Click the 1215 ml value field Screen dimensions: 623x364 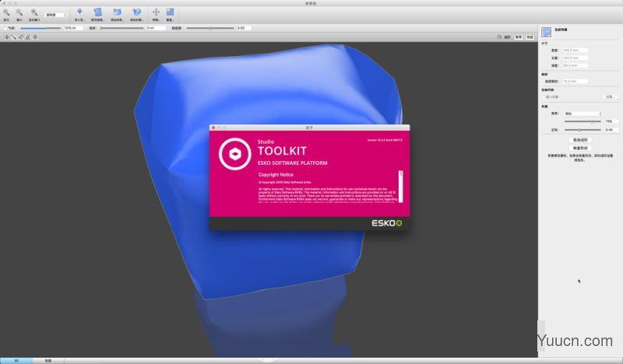pyautogui.click(x=73, y=28)
